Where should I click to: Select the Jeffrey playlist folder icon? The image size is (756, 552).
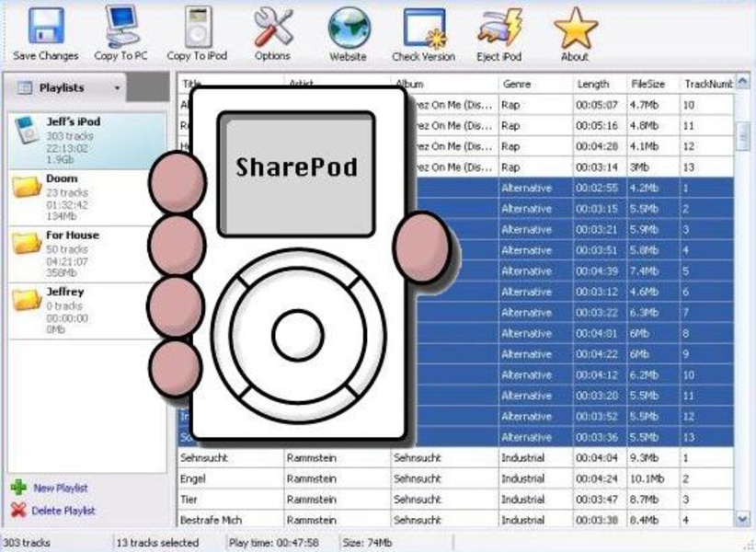27,299
